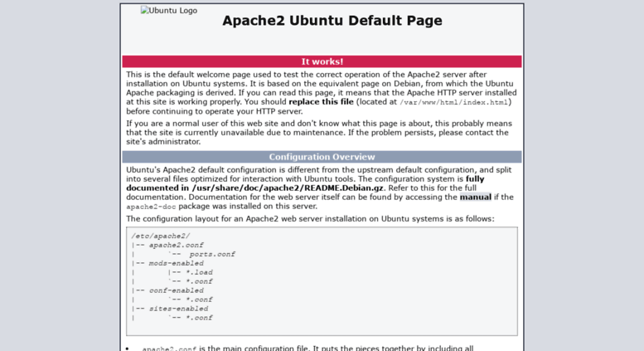Click the /usr/share/doc/apache2/README.Debian.gz bold text
The width and height of the screenshot is (644, 351).
(x=288, y=188)
